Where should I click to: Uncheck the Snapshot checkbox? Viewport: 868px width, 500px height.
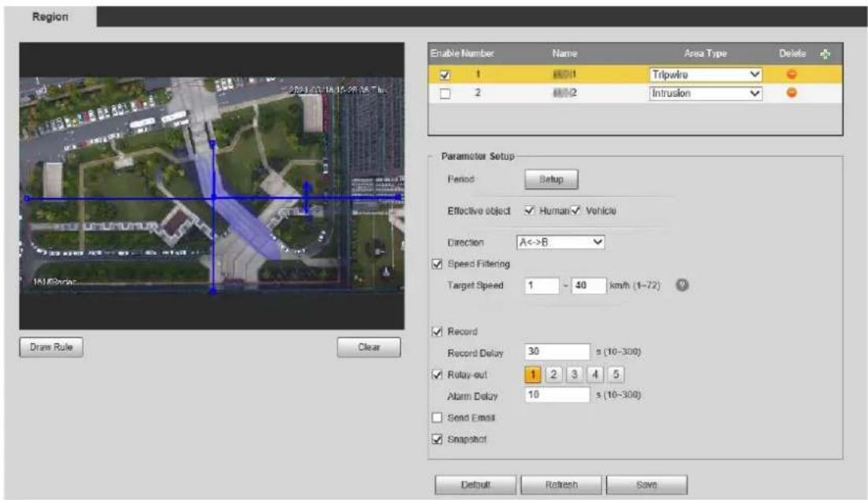pyautogui.click(x=438, y=438)
